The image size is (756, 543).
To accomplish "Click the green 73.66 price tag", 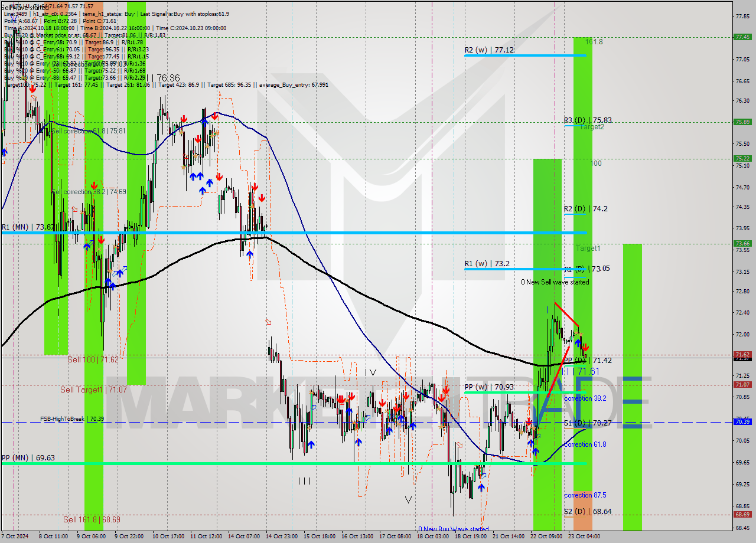I will pyautogui.click(x=742, y=243).
